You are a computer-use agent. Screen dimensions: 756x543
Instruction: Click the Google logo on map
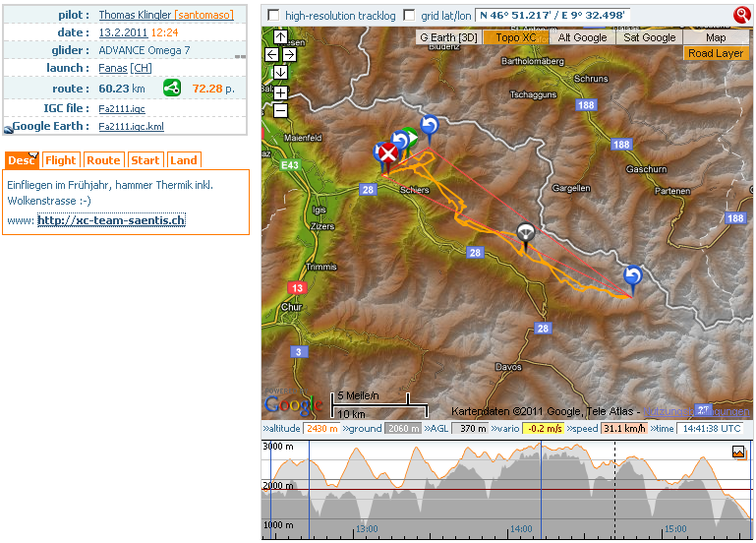tap(293, 405)
